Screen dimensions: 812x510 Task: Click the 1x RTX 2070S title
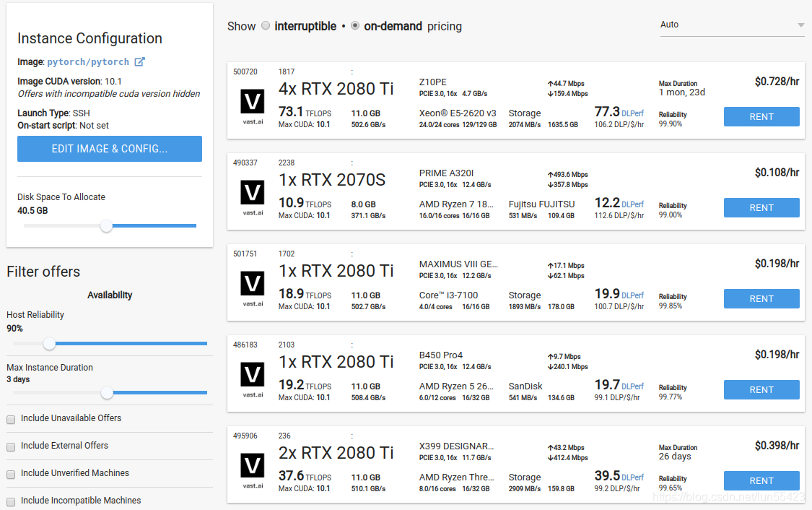[332, 180]
